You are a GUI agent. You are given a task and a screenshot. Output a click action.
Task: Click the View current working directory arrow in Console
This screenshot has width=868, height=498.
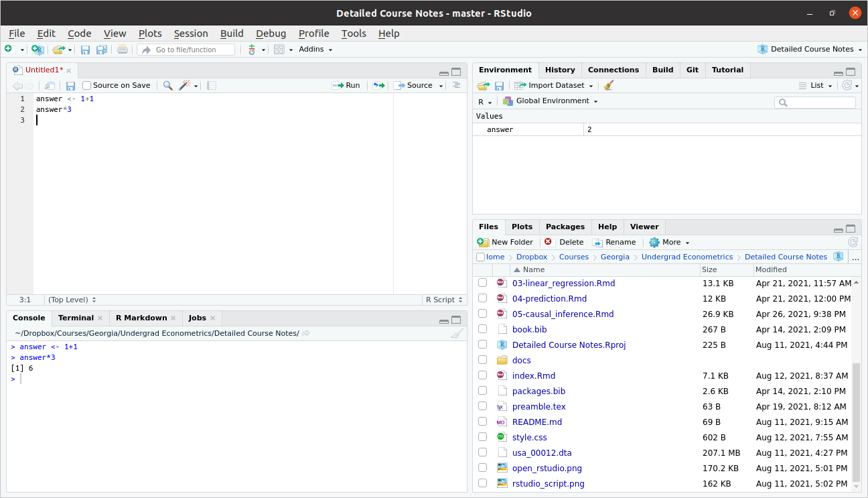(306, 333)
